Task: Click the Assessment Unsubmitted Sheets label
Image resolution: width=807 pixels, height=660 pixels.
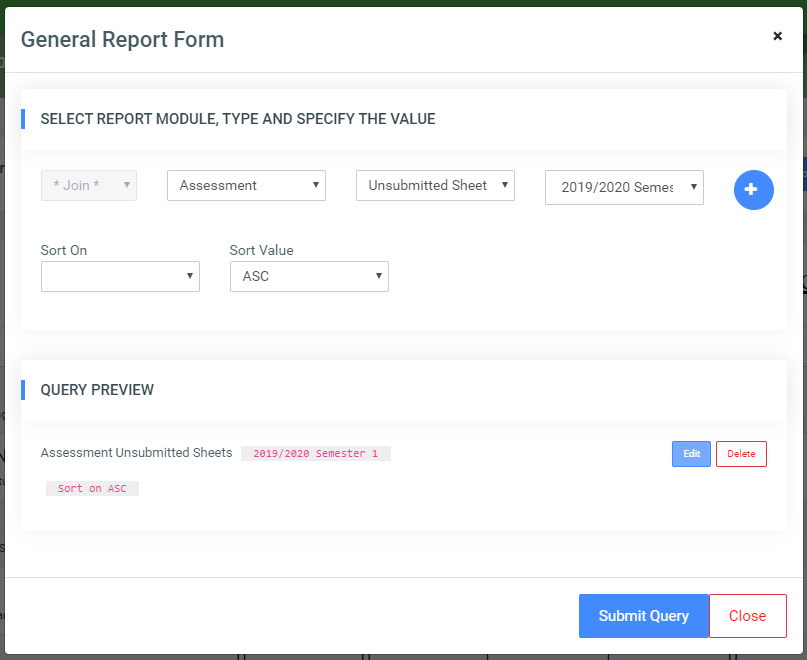Action: [x=136, y=452]
